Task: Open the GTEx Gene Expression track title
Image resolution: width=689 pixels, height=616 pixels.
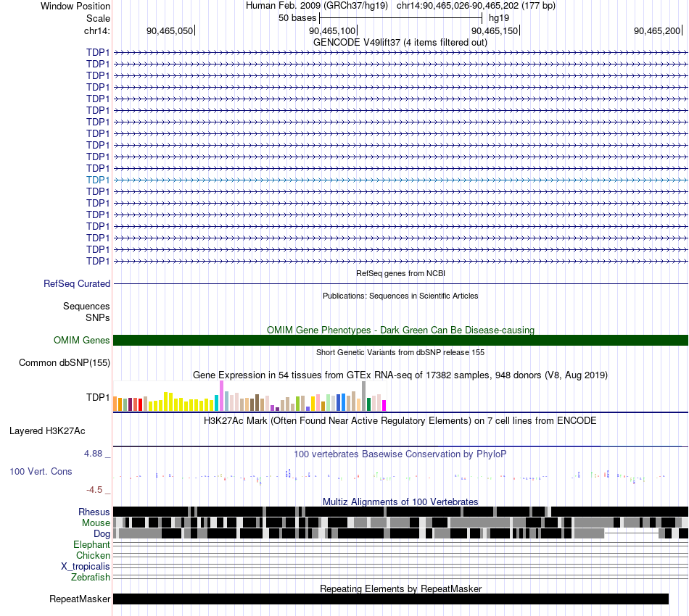Action: pos(400,375)
